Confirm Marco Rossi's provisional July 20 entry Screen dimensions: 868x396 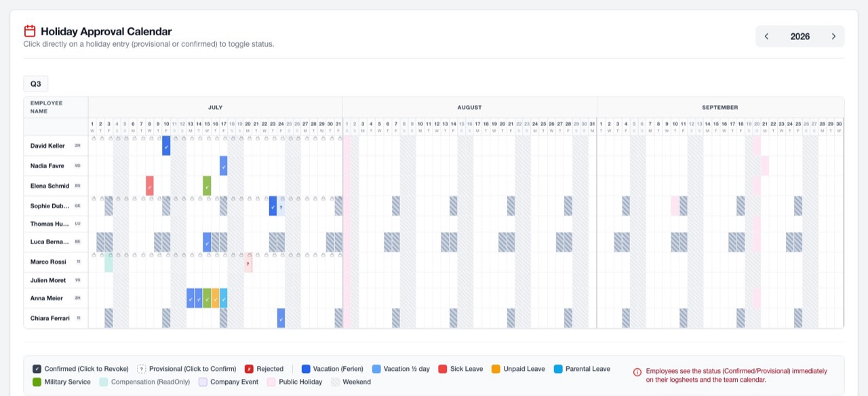coord(248,262)
